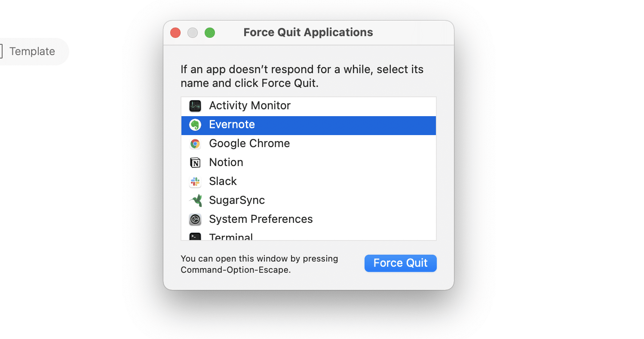The height and width of the screenshot is (339, 644).
Task: Click the SugarSync hummingbird icon
Action: pyautogui.click(x=195, y=200)
